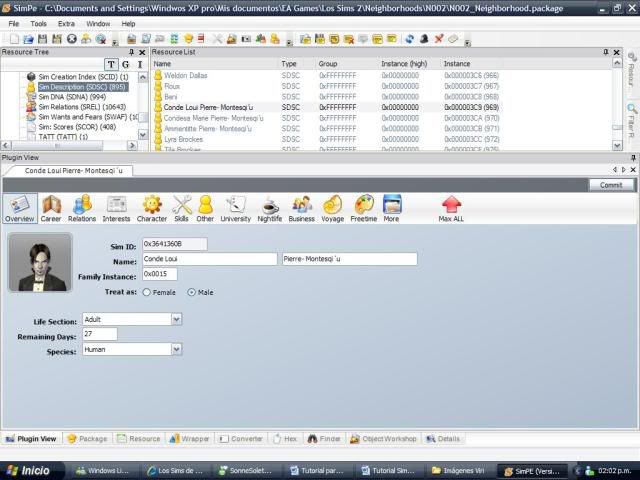Open the Window menu
This screenshot has width=640, height=480.
coord(98,24)
